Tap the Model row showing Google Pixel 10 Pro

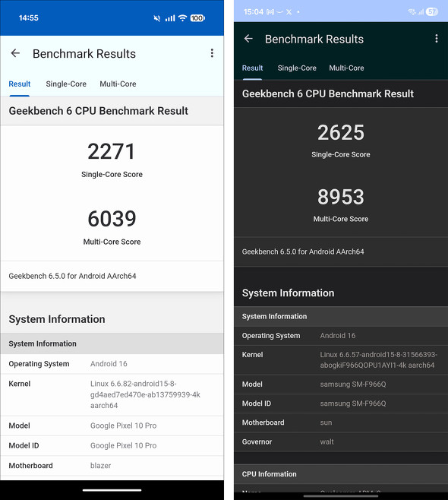112,426
